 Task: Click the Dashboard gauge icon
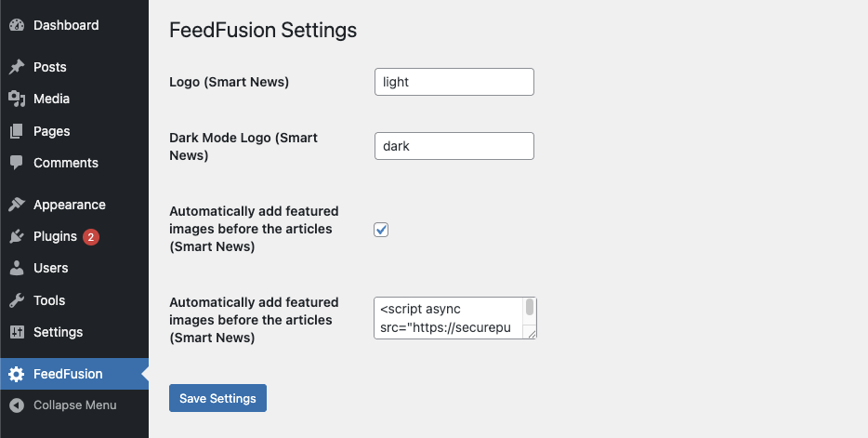(17, 25)
